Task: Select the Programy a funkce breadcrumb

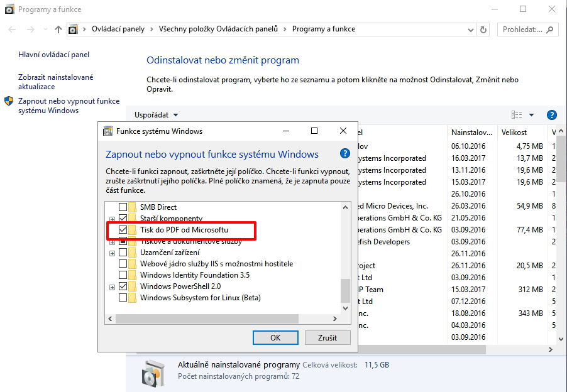Action: click(x=324, y=29)
